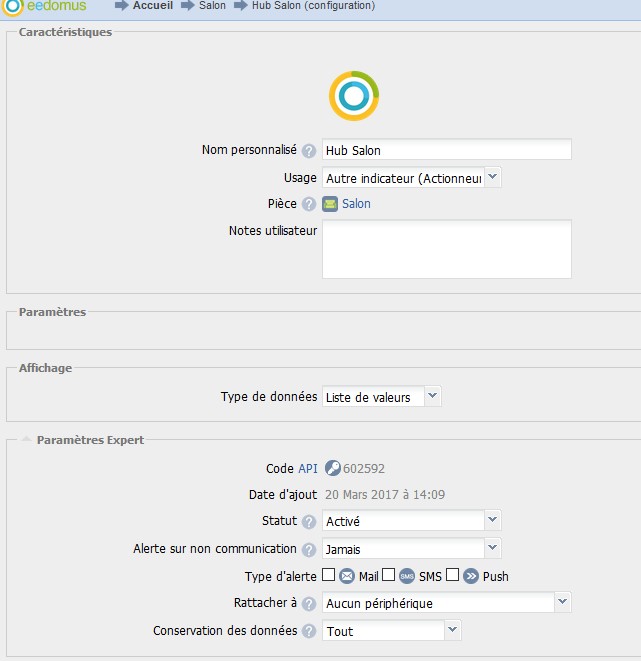Collapse the Paramètres Expert section
Viewport: 641px width, 661px height.
[x=27, y=440]
